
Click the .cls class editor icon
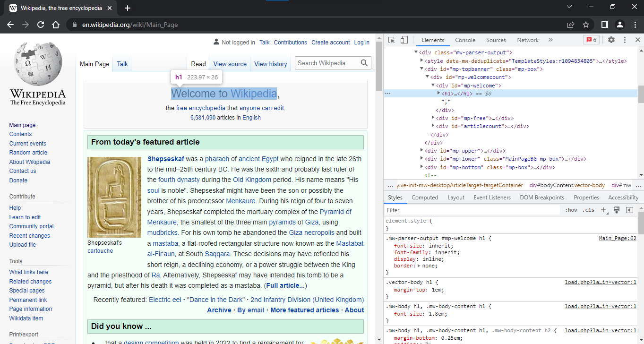[x=588, y=210]
